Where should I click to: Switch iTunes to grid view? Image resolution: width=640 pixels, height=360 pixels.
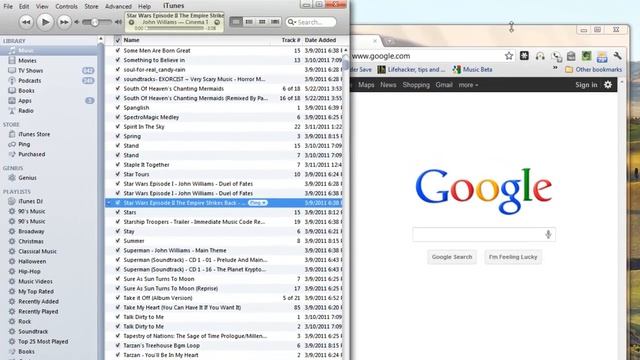pyautogui.click(x=262, y=22)
